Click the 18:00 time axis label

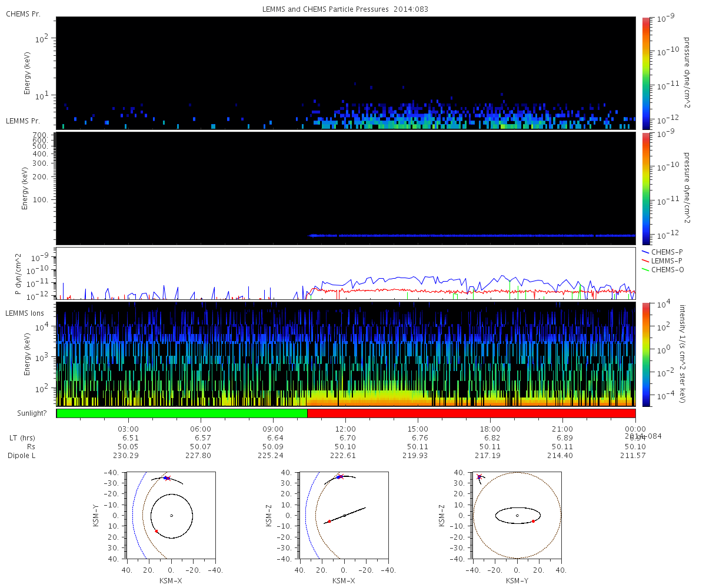(490, 429)
